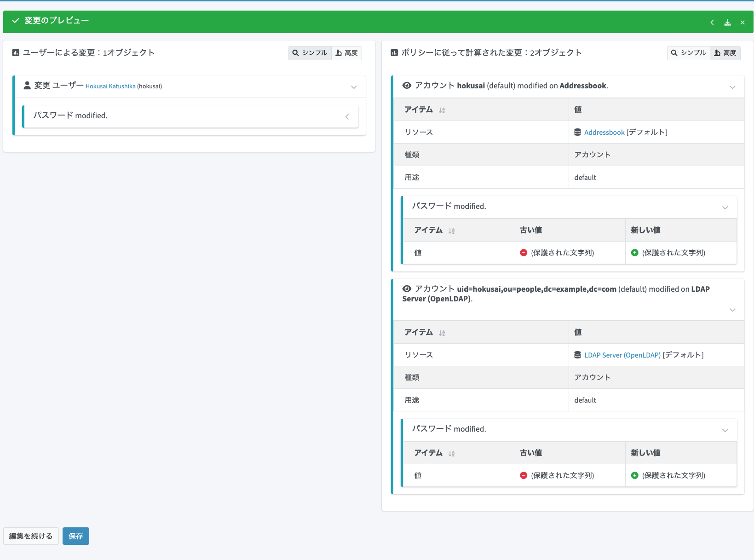Image resolution: width=754 pixels, height=560 pixels.
Task: Sort アイテム column in the LDAP account details table
Action: (442, 333)
